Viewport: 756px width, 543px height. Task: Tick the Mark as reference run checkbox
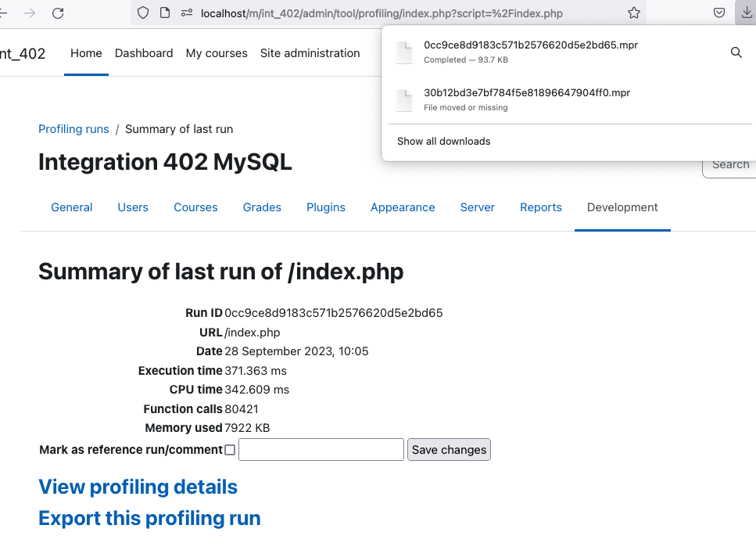tap(230, 450)
